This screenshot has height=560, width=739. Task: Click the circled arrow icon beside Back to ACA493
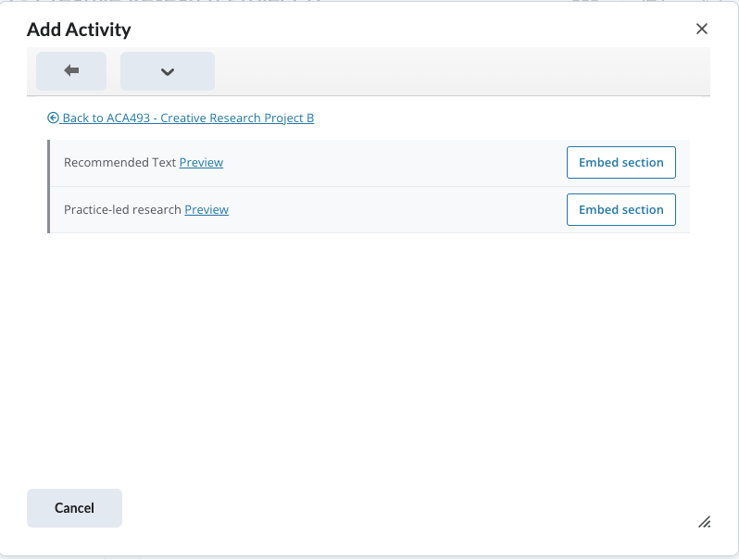coord(53,118)
